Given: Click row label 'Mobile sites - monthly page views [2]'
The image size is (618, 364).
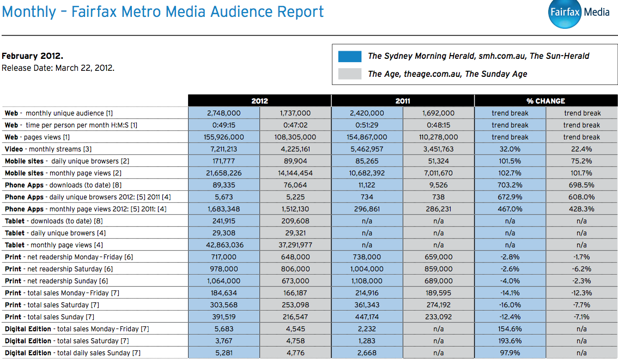Looking at the screenshot, I should coord(63,173).
